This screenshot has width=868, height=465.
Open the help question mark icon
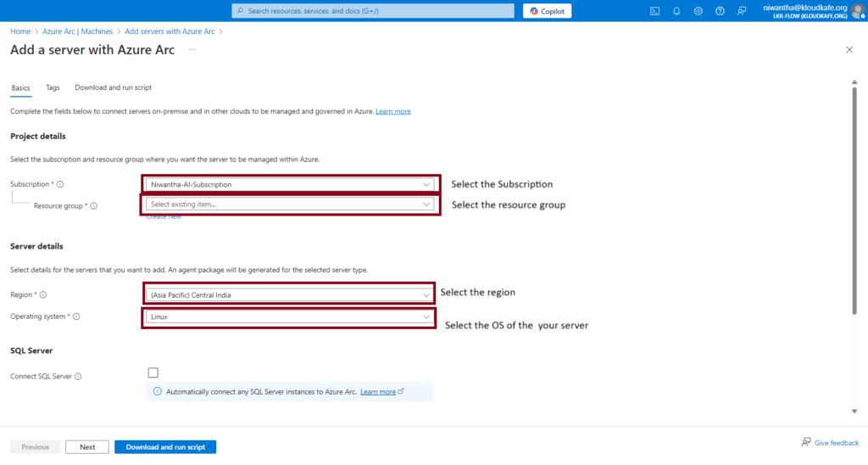[x=720, y=11]
